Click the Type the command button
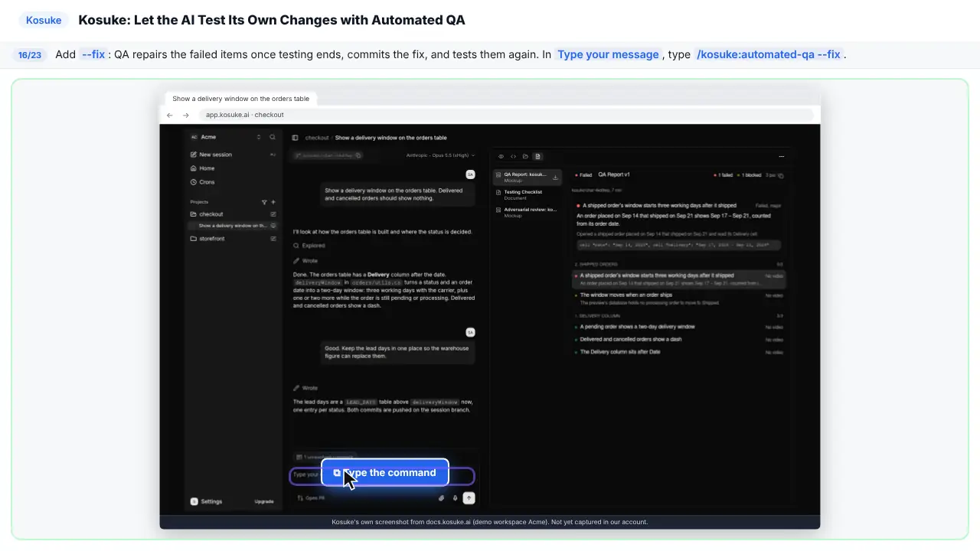980x551 pixels. (384, 473)
